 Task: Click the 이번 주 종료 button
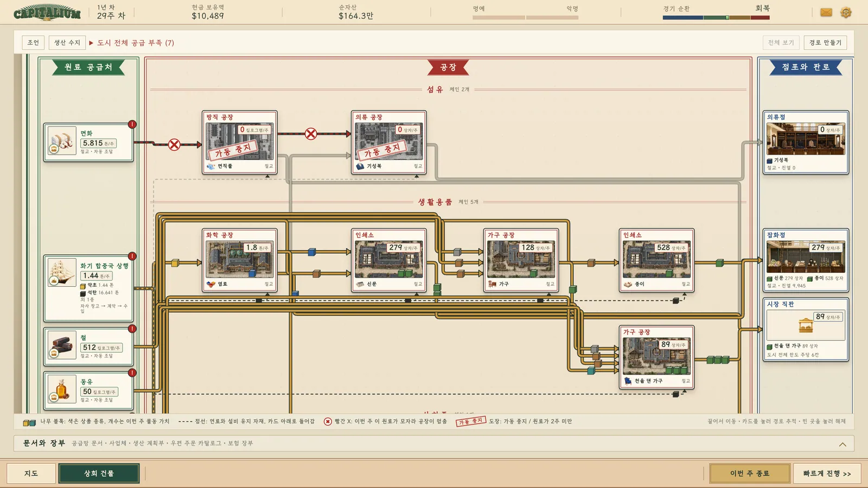click(750, 473)
